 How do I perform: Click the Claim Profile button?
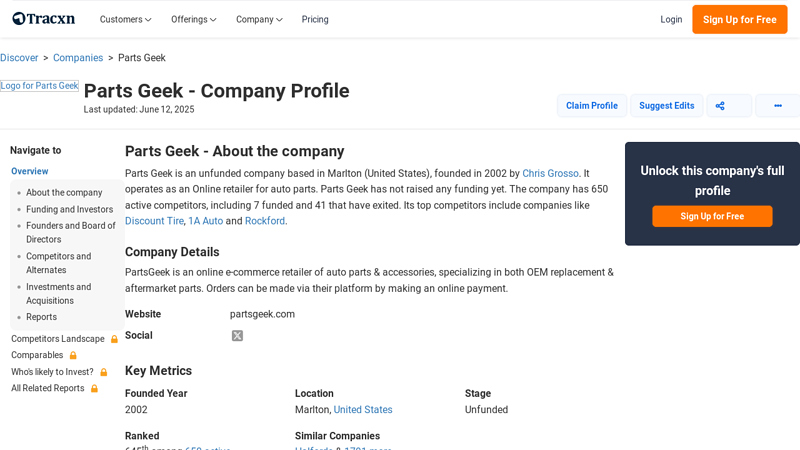point(591,106)
